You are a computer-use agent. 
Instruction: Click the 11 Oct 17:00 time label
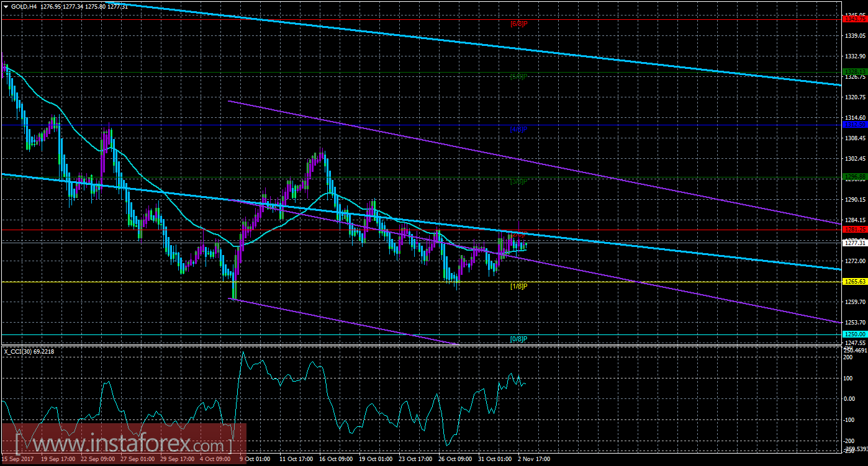(296, 460)
